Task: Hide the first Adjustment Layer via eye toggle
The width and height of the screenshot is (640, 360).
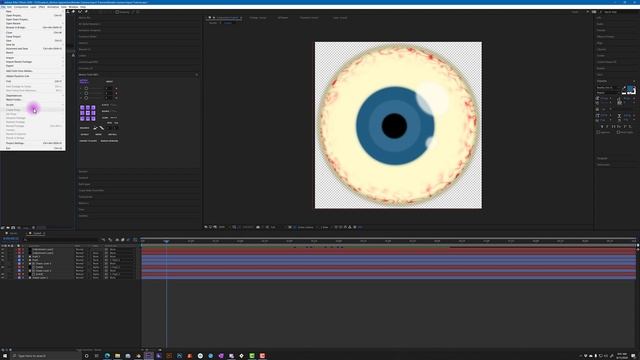Action: click(x=3, y=249)
